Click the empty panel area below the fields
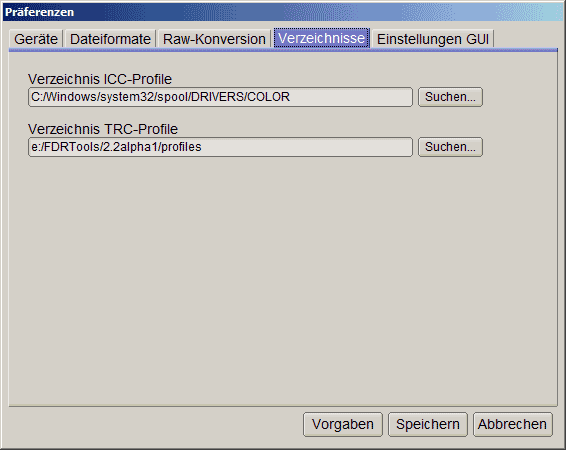Screen dimensions: 566x450 point(283,281)
